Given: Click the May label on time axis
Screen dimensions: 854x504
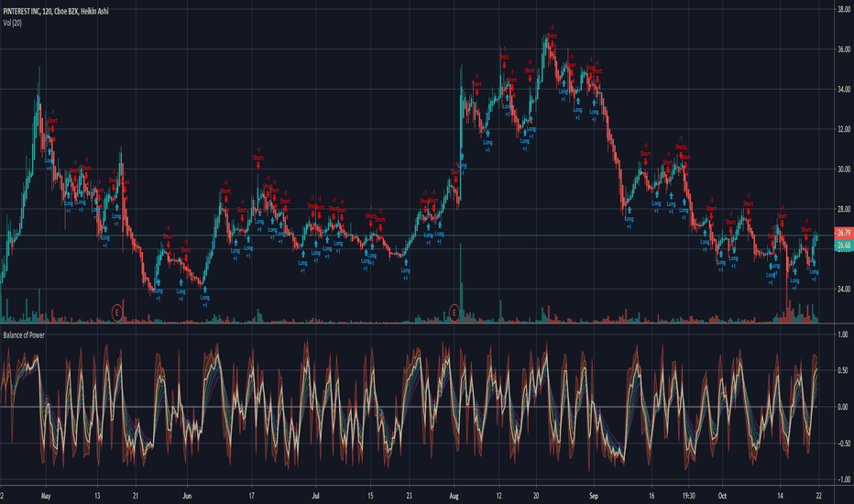Looking at the screenshot, I should 46,496.
